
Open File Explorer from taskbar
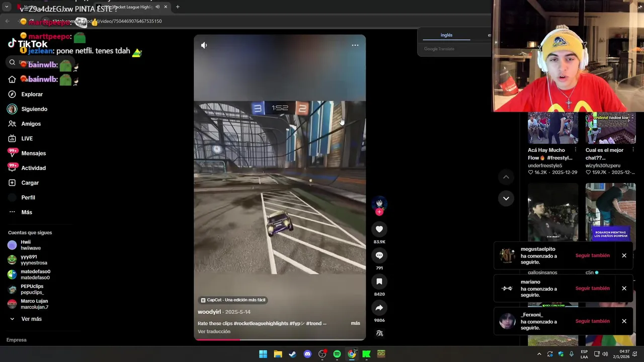pyautogui.click(x=278, y=354)
